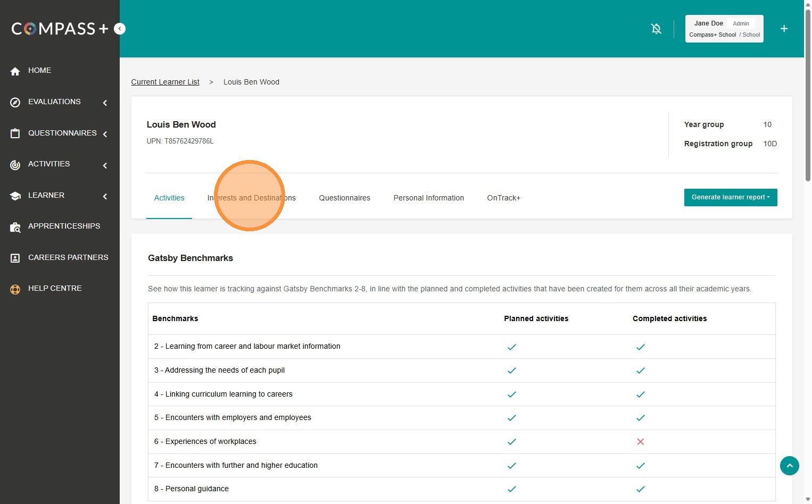Click the Evaluations compass icon
The width and height of the screenshot is (812, 504).
pyautogui.click(x=15, y=103)
